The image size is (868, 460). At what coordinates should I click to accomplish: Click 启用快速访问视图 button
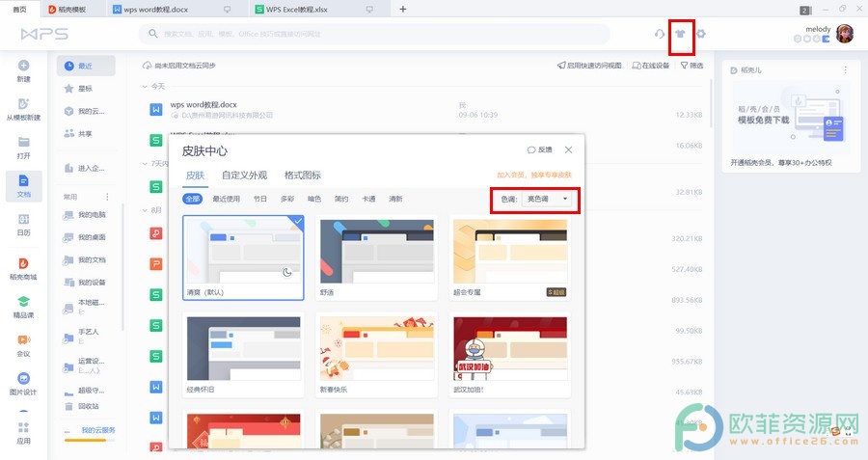[x=589, y=66]
